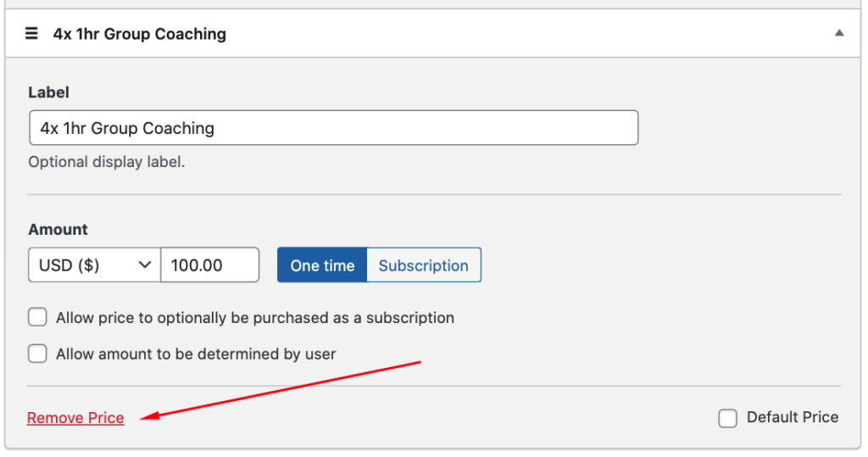Click the Default Price label text

click(792, 417)
